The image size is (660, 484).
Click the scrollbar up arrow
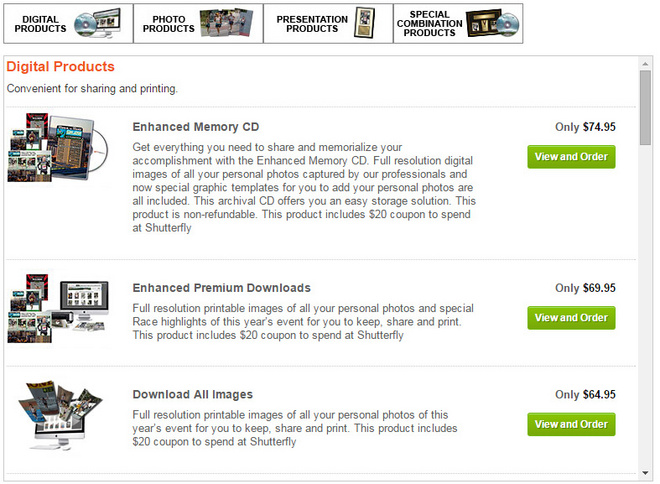[646, 64]
